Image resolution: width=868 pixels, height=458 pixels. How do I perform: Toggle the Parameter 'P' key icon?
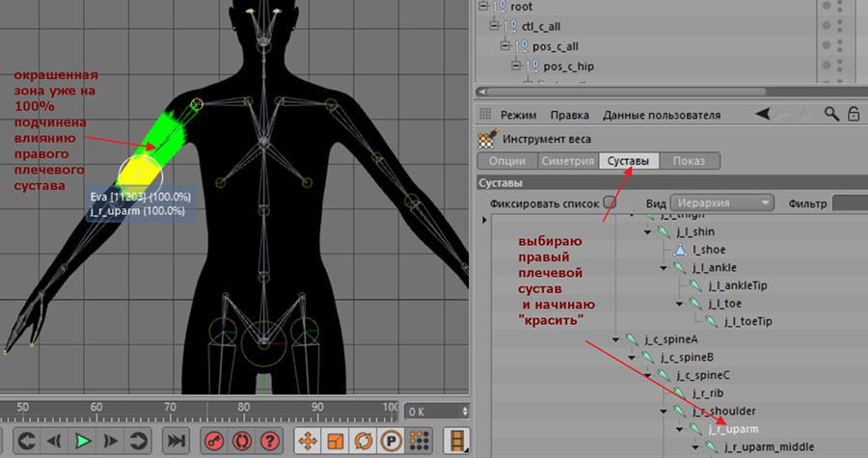click(392, 442)
